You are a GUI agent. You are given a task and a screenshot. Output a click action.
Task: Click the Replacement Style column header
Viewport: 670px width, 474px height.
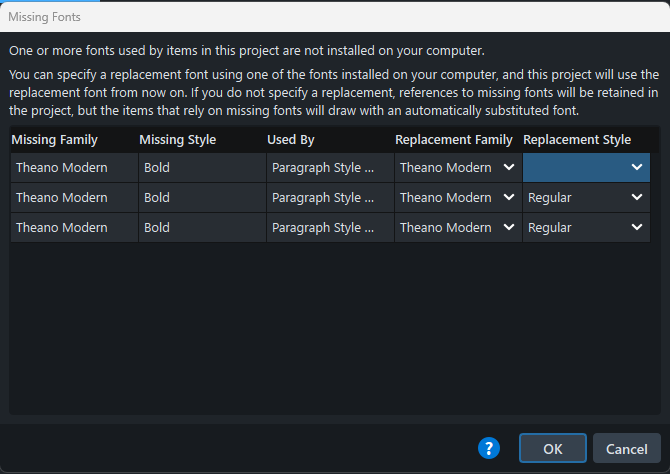click(x=577, y=140)
